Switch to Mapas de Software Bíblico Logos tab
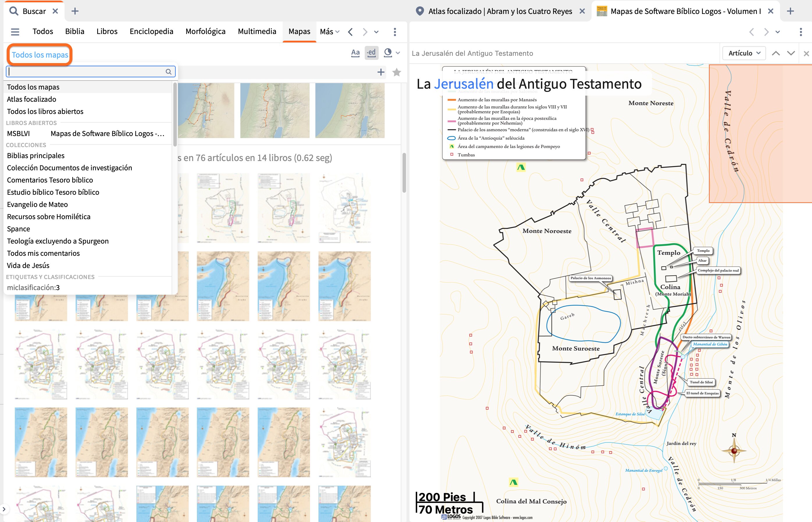The height and width of the screenshot is (522, 812). (x=685, y=11)
